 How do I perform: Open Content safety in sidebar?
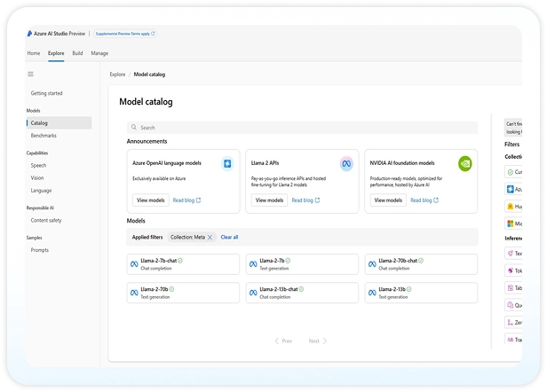pos(46,220)
